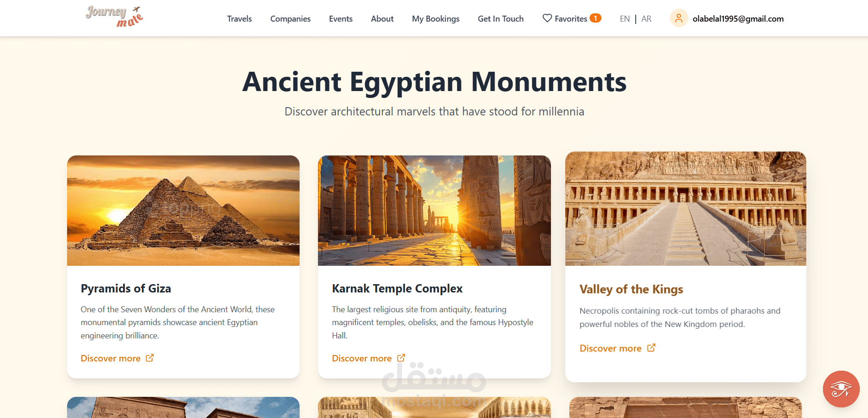Click the Journey Mate logo
This screenshot has width=868, height=418.
[x=114, y=17]
